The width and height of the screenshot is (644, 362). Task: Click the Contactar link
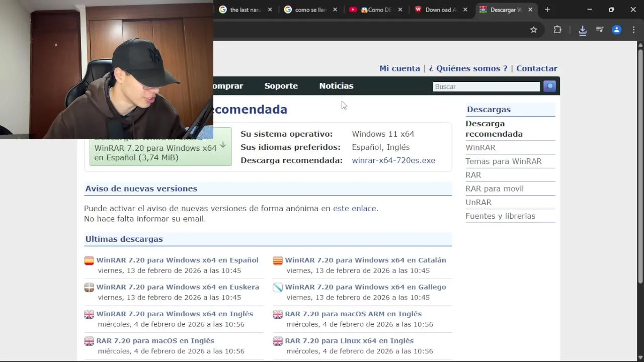coord(537,68)
